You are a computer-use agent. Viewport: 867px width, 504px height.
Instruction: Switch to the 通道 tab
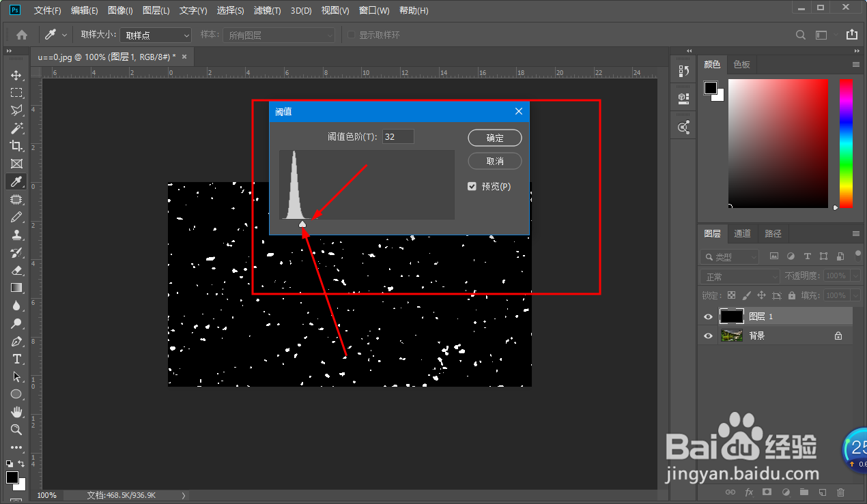[742, 233]
